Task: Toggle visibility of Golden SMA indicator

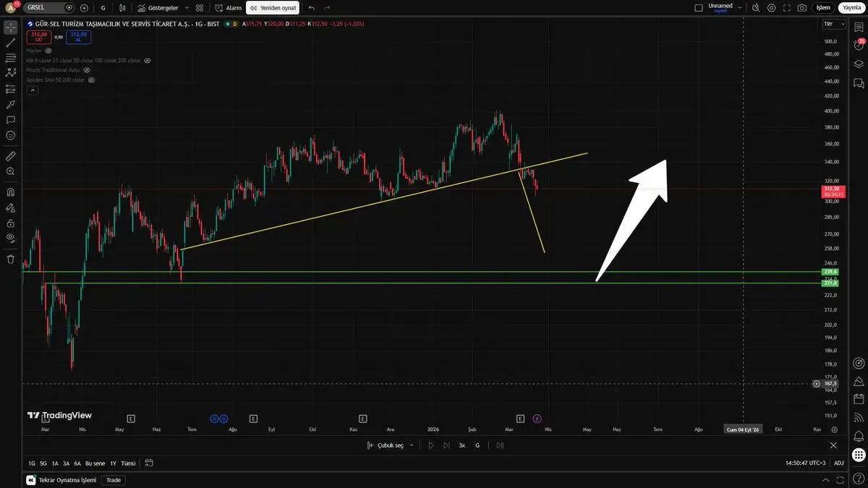Action: [90, 80]
